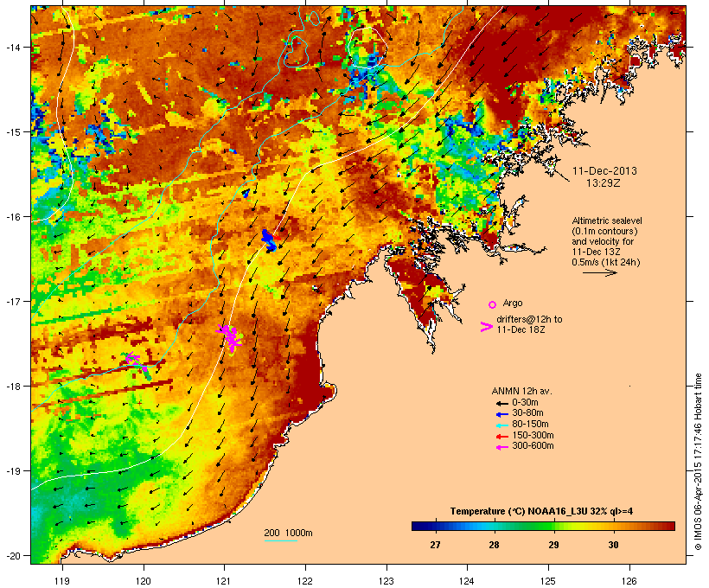Click the '0-30m' depth label

coord(525,403)
